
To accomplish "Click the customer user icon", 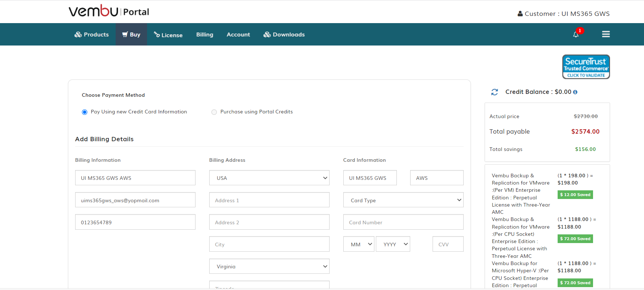I will pos(520,14).
